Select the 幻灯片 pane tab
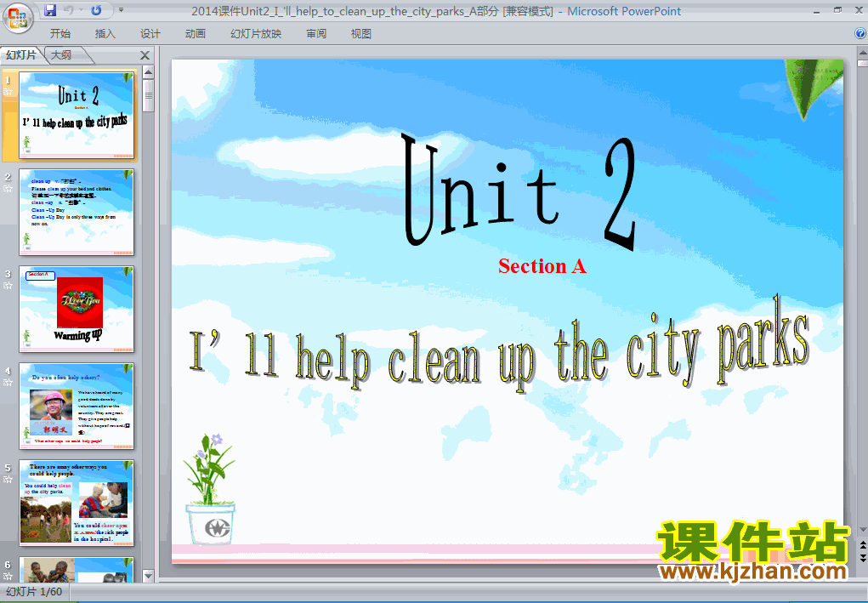The height and width of the screenshot is (603, 868). (21, 54)
